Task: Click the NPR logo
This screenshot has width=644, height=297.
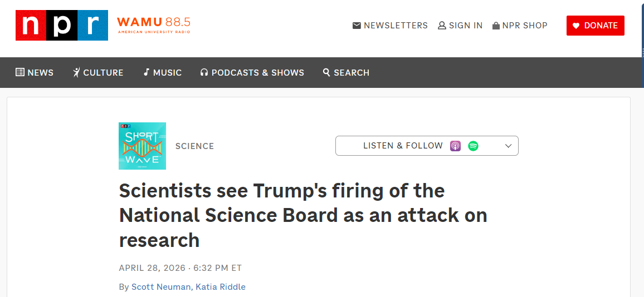Action: point(61,26)
